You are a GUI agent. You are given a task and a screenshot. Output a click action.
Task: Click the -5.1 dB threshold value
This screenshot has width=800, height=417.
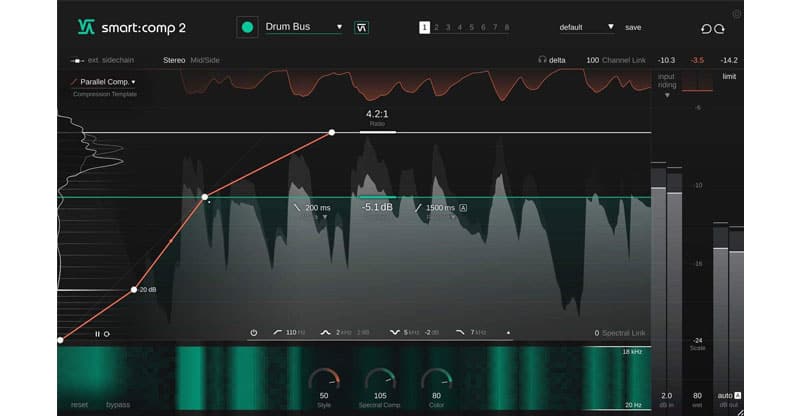(377, 207)
